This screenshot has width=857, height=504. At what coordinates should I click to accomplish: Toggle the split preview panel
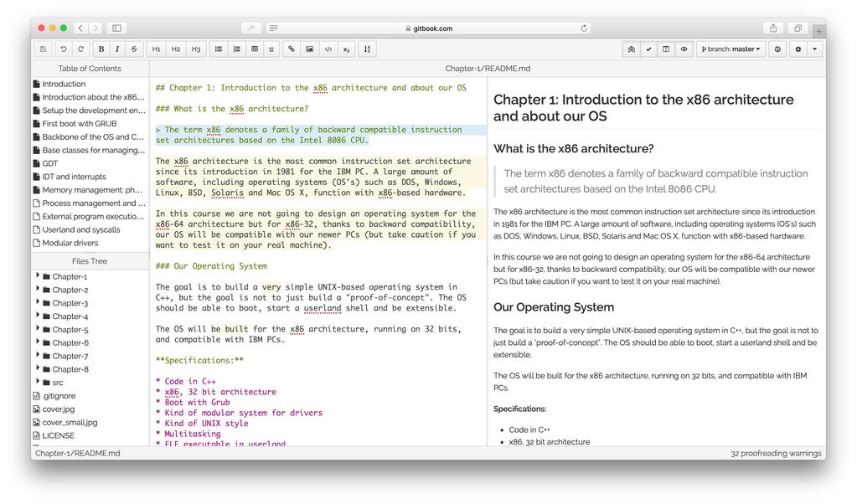coord(666,49)
